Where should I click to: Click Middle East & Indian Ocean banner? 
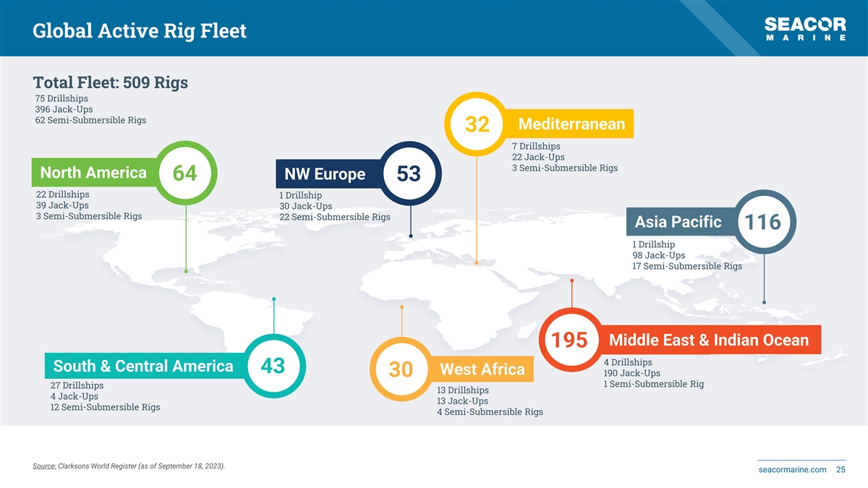coord(709,340)
